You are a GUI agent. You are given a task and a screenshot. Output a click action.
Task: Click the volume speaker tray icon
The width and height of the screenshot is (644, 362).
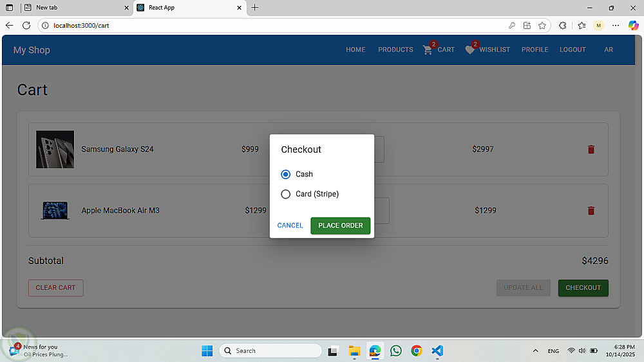click(582, 351)
